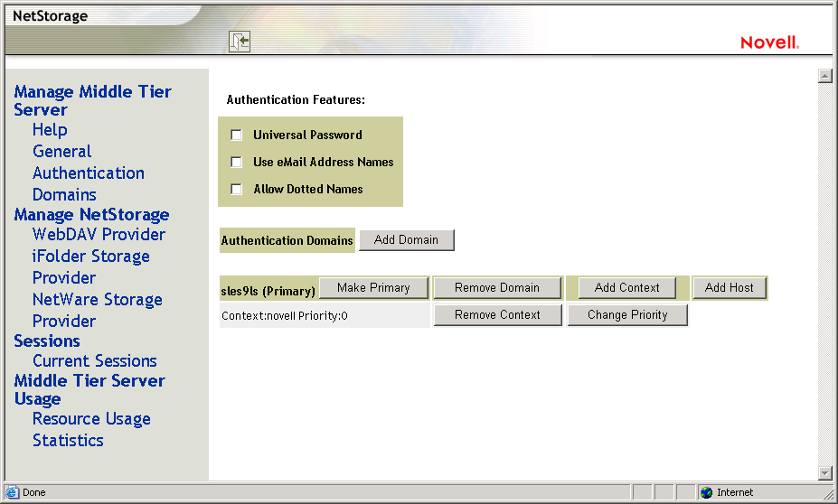
Task: Click the Novell logo
Action: 769,42
